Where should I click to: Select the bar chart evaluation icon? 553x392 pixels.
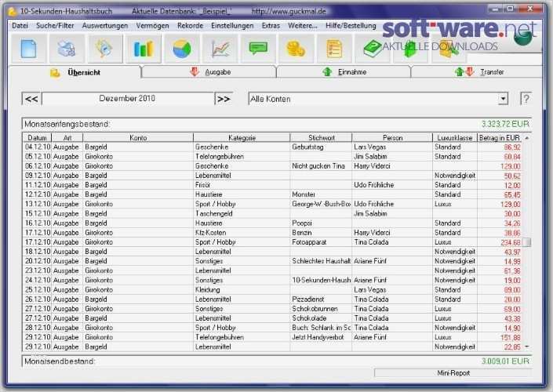coord(144,49)
